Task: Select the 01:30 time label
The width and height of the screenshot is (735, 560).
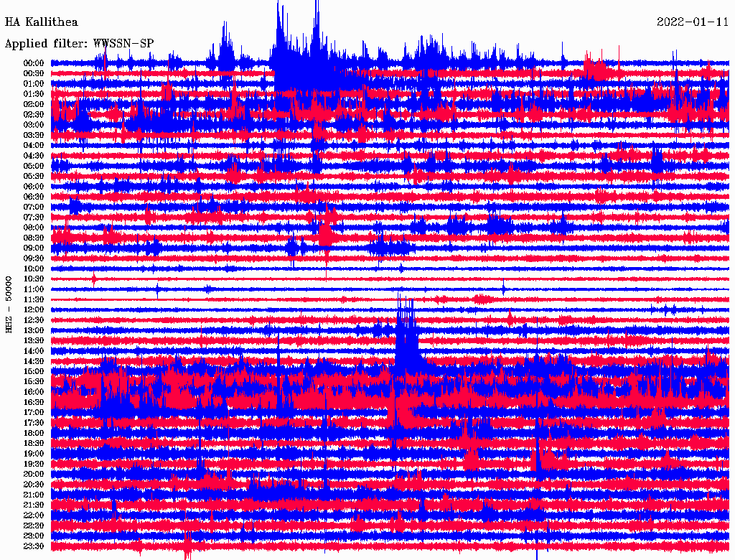Action: tap(34, 94)
